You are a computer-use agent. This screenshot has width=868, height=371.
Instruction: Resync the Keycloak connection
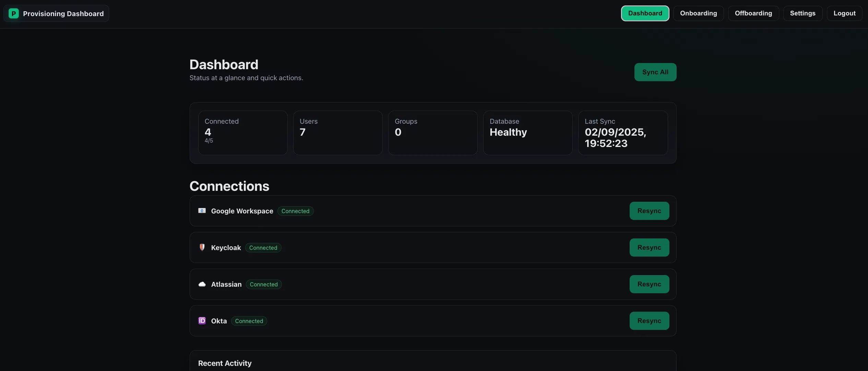point(649,247)
